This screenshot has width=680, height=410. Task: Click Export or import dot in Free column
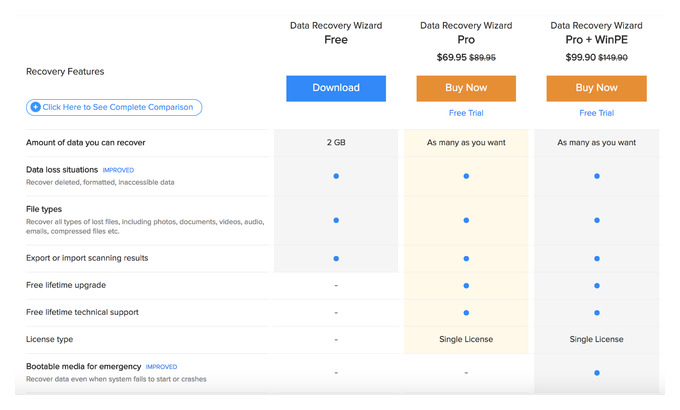click(336, 259)
